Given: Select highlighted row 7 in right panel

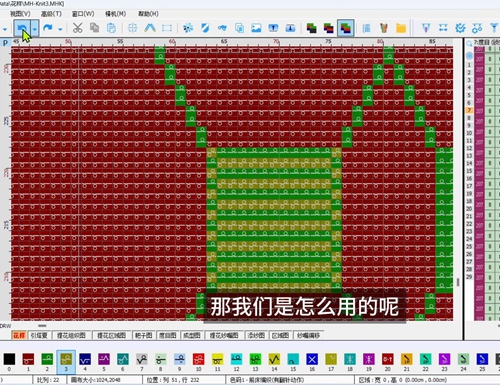Looking at the screenshot, I should pyautogui.click(x=469, y=110).
